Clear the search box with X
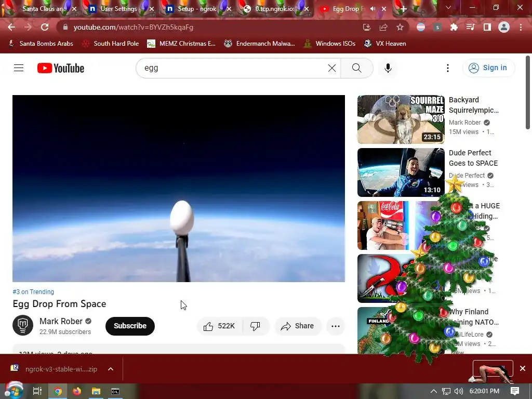This screenshot has width=532, height=399. coord(332,68)
